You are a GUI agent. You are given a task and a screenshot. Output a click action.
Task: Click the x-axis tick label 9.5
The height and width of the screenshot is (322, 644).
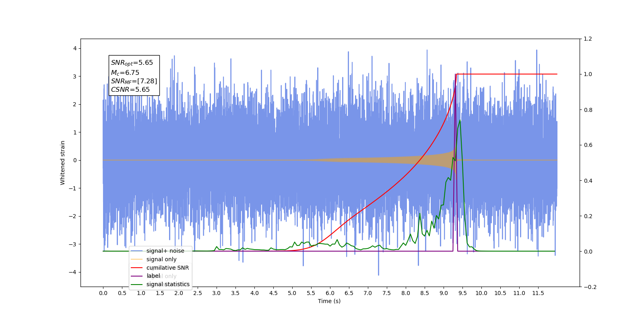462,293
